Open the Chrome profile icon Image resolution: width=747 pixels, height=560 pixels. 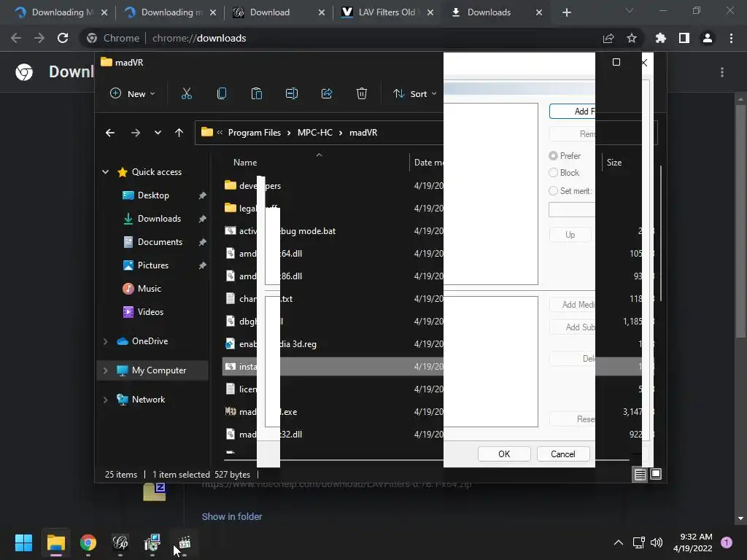point(708,38)
